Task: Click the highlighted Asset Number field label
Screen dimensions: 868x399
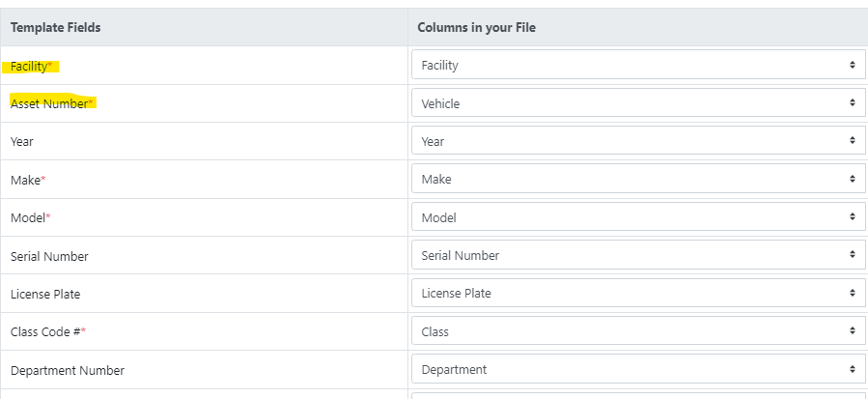Action: click(52, 103)
